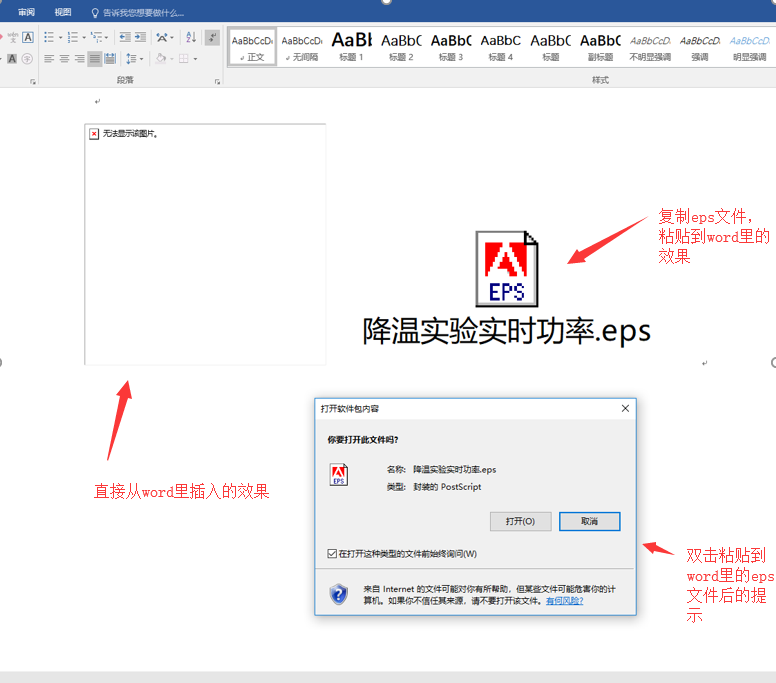The width and height of the screenshot is (776, 683).
Task: Click the borders grid icon
Action: (x=183, y=59)
